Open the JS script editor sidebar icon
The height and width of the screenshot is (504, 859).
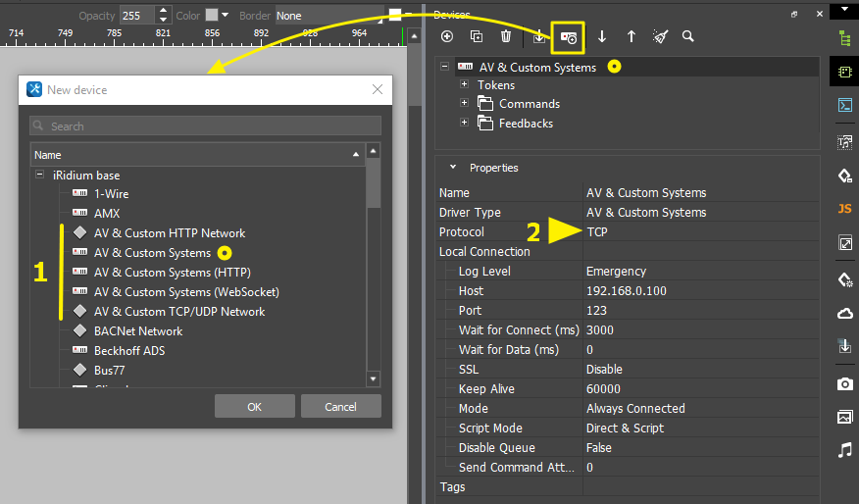(844, 209)
